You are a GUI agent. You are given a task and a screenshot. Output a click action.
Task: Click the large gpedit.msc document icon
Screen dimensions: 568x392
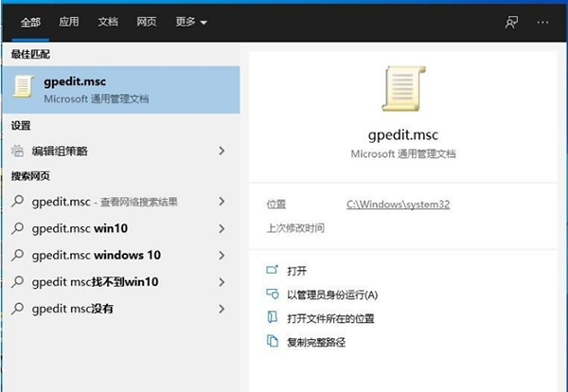point(402,88)
